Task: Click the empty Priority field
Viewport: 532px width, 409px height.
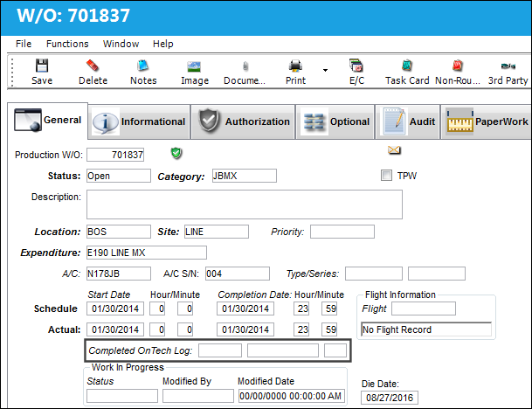Action: coord(342,232)
